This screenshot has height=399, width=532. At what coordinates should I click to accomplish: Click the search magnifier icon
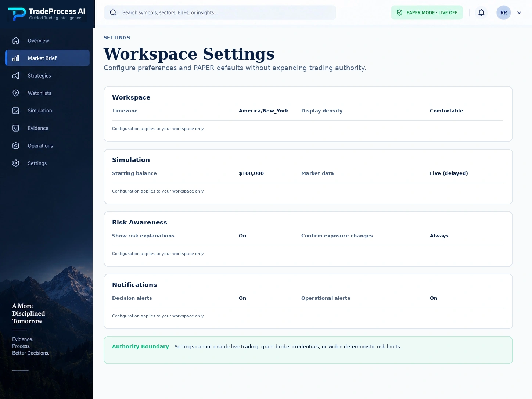tap(113, 12)
